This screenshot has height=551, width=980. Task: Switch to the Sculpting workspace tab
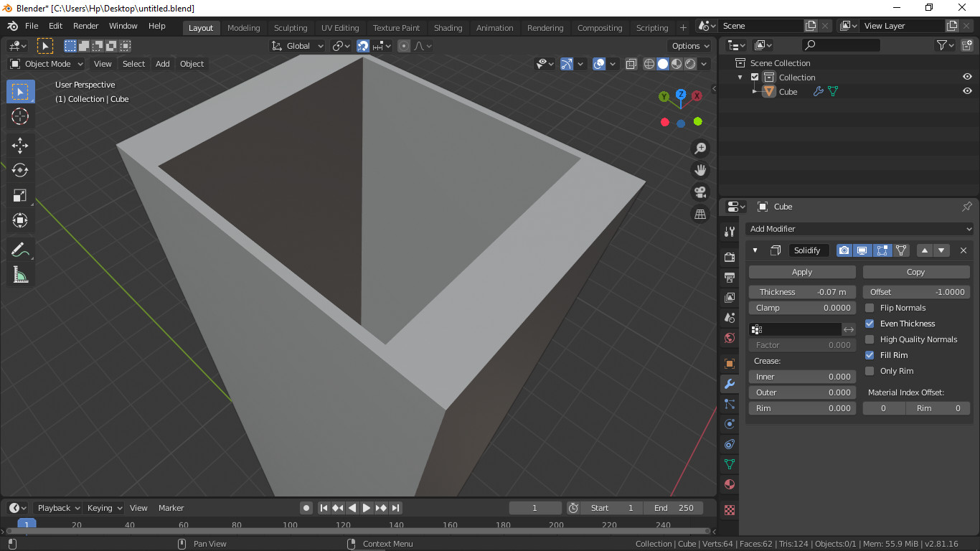tap(290, 28)
